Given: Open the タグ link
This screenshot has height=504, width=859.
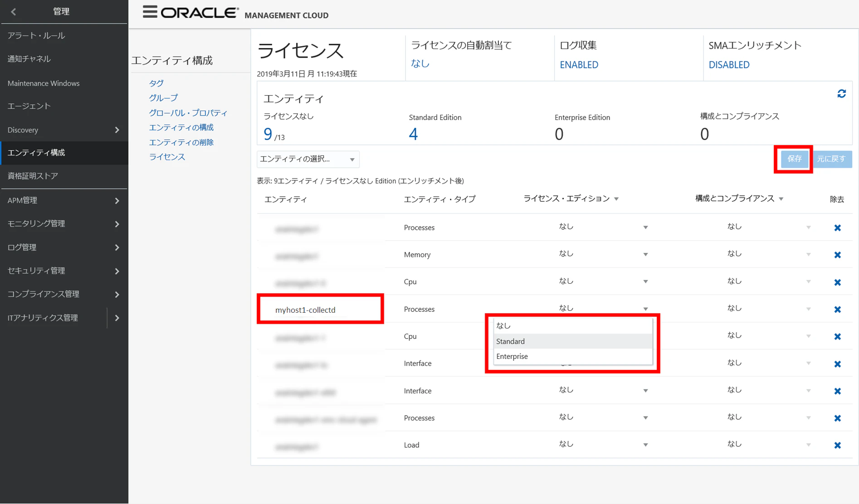Looking at the screenshot, I should click(x=156, y=83).
